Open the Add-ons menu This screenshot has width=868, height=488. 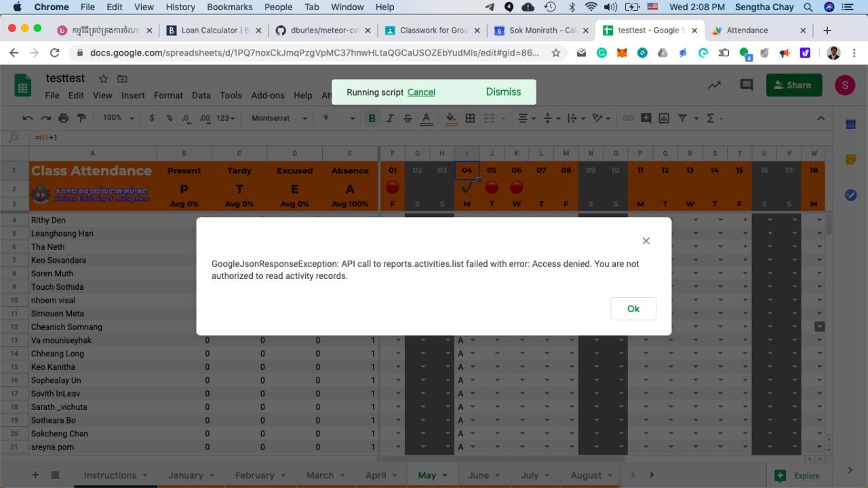coord(268,96)
